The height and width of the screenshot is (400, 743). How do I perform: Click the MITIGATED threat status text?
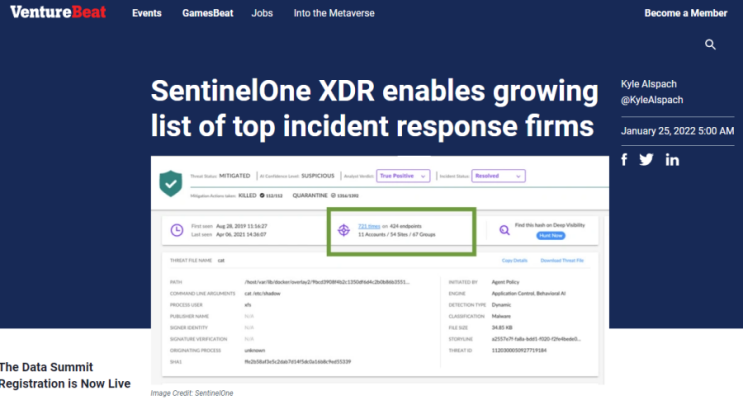(235, 176)
